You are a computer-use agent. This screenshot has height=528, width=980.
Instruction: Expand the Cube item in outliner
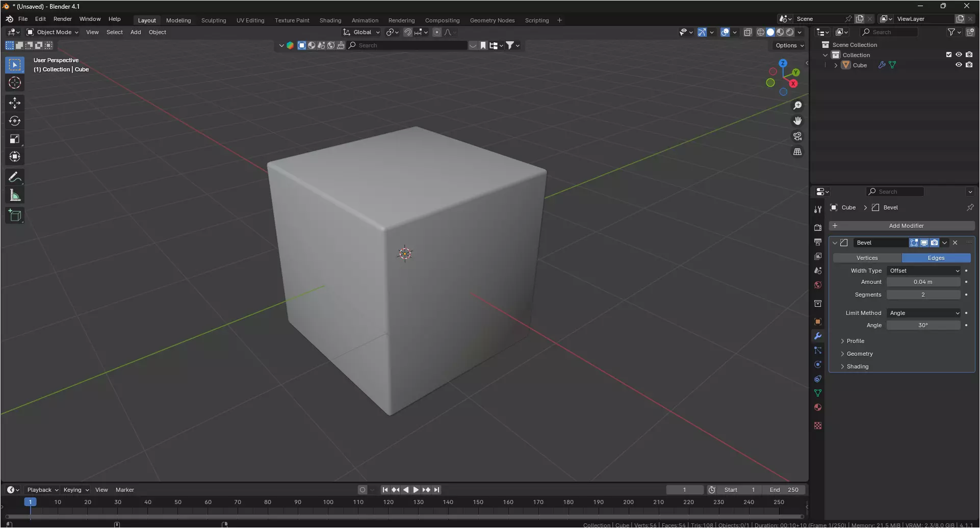click(x=836, y=65)
